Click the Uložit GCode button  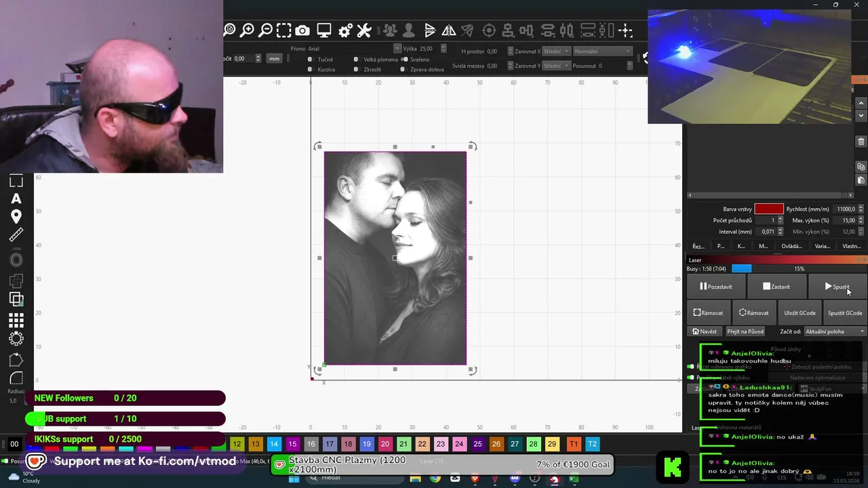(800, 313)
